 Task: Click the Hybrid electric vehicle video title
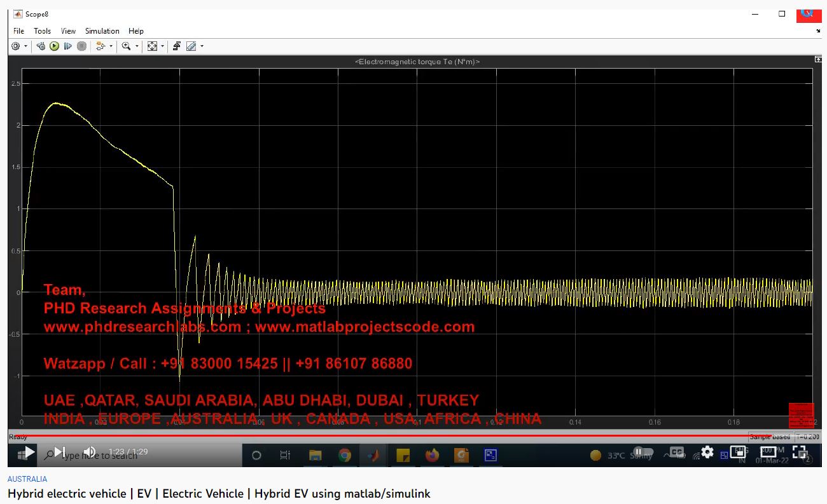[x=219, y=494]
